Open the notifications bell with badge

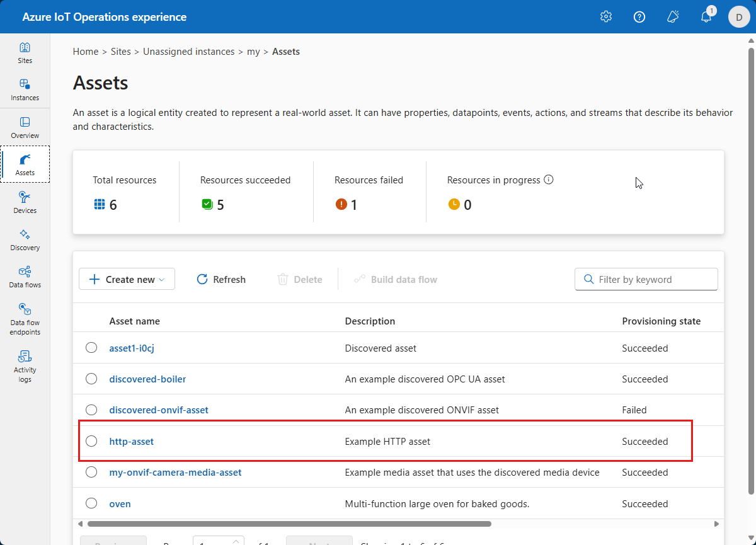coord(706,17)
